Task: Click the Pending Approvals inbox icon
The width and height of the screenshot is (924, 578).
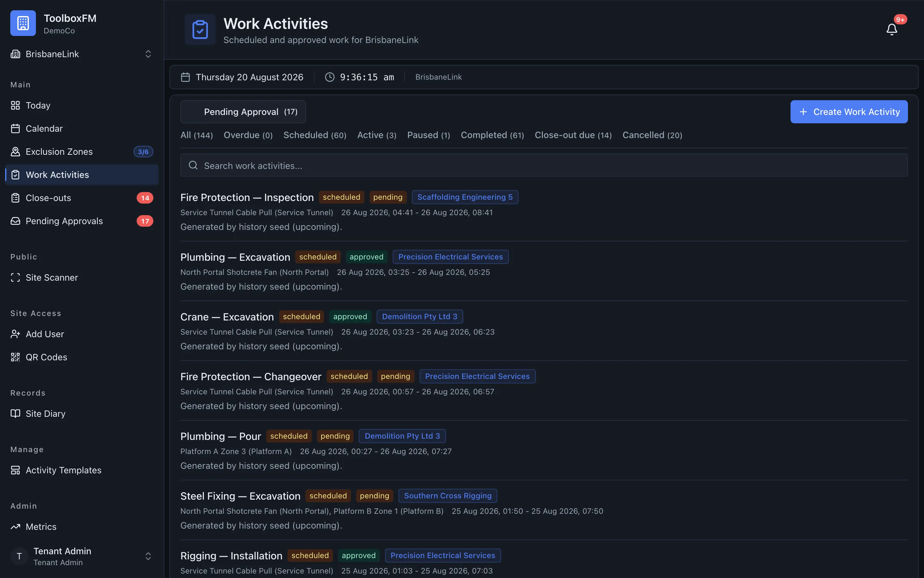Action: click(15, 221)
